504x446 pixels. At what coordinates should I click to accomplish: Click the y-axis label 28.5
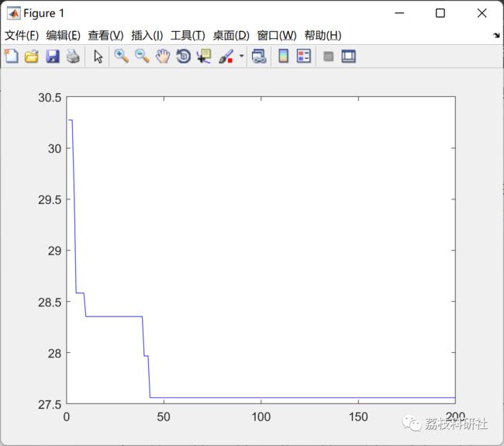click(50, 302)
